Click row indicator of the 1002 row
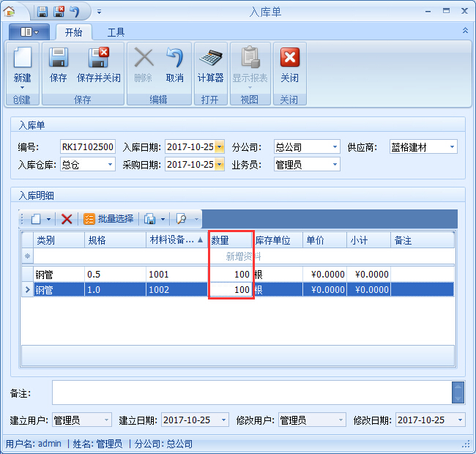 [27, 289]
